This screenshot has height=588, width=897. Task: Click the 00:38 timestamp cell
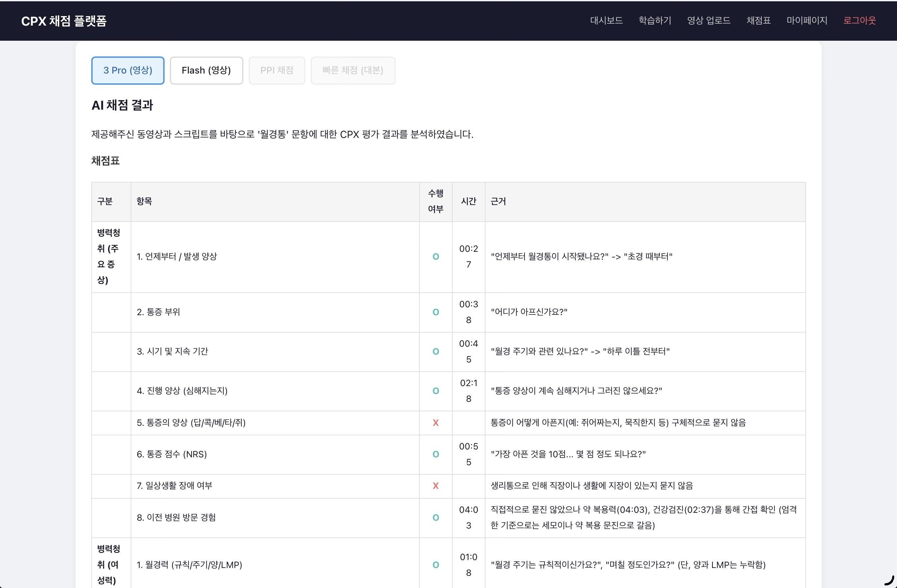coord(468,312)
